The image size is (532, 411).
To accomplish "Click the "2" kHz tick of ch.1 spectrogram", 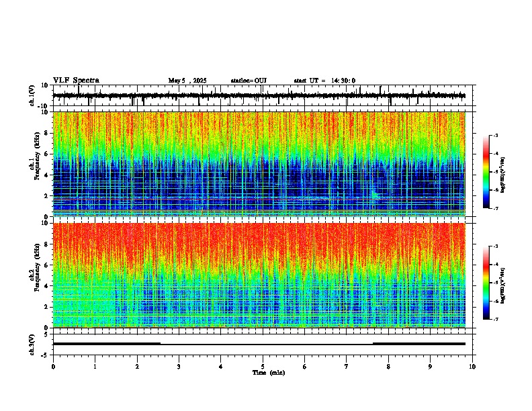I will [46, 196].
